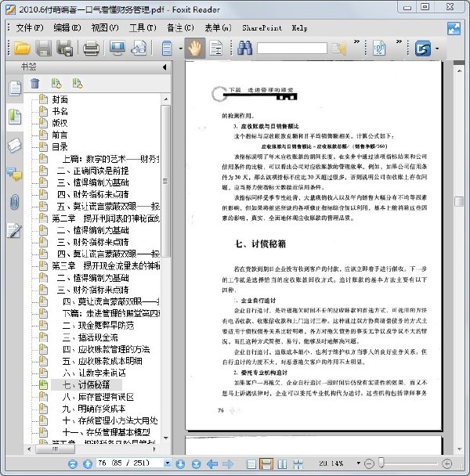Open the 文件(F) menu
Viewport: 470px width, 476px height.
click(30, 28)
